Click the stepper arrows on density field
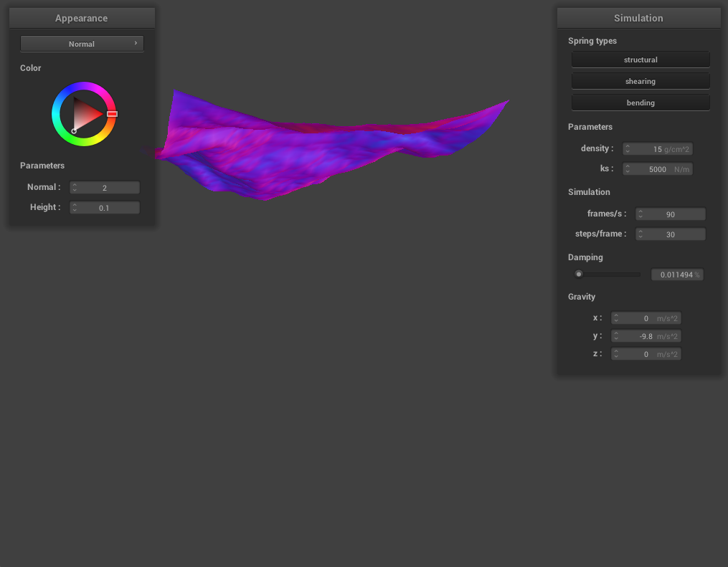The width and height of the screenshot is (728, 567). 628,149
